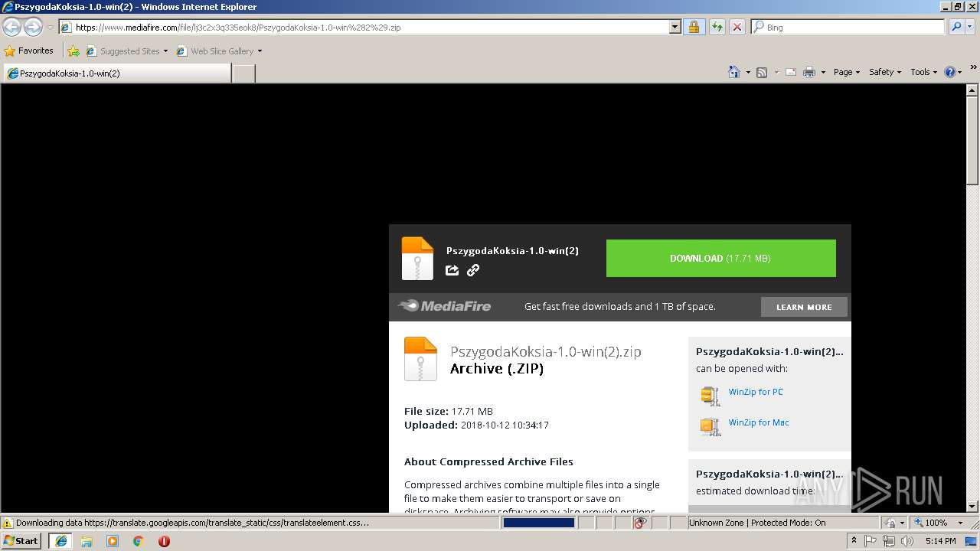Click the network tray icon
Screen dimensions: 980x551
pos(889,541)
